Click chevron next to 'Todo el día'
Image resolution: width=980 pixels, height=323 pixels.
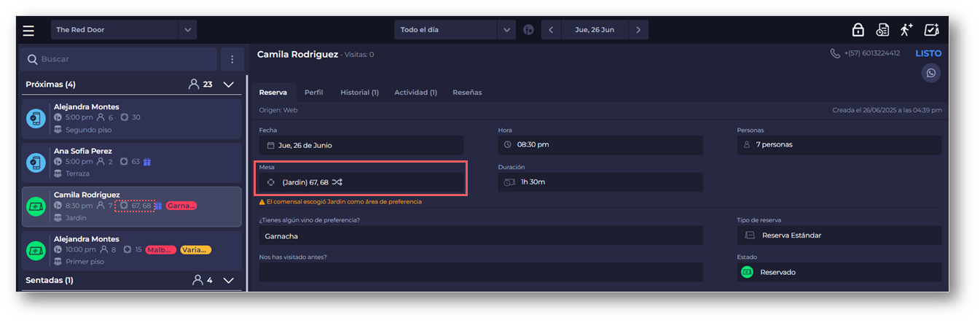point(506,30)
